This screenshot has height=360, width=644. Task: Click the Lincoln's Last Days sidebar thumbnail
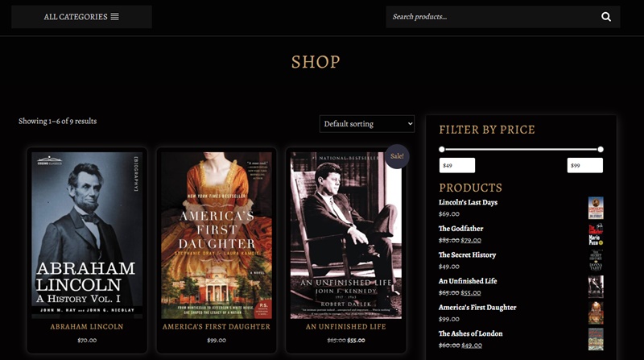(x=596, y=208)
